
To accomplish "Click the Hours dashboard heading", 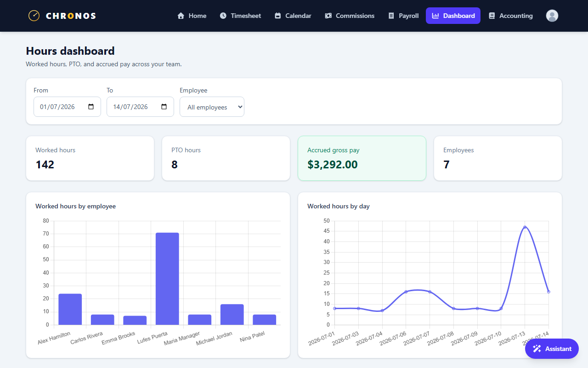I will 70,51.
